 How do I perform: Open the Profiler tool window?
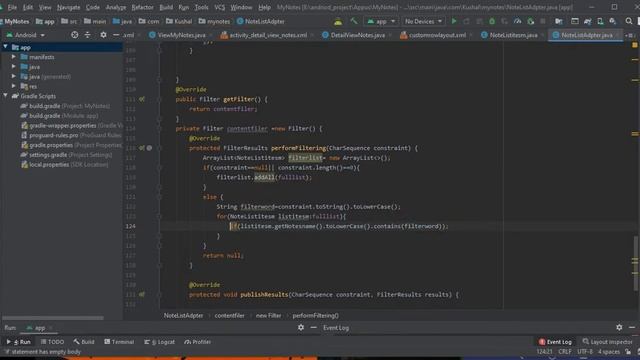(x=198, y=342)
